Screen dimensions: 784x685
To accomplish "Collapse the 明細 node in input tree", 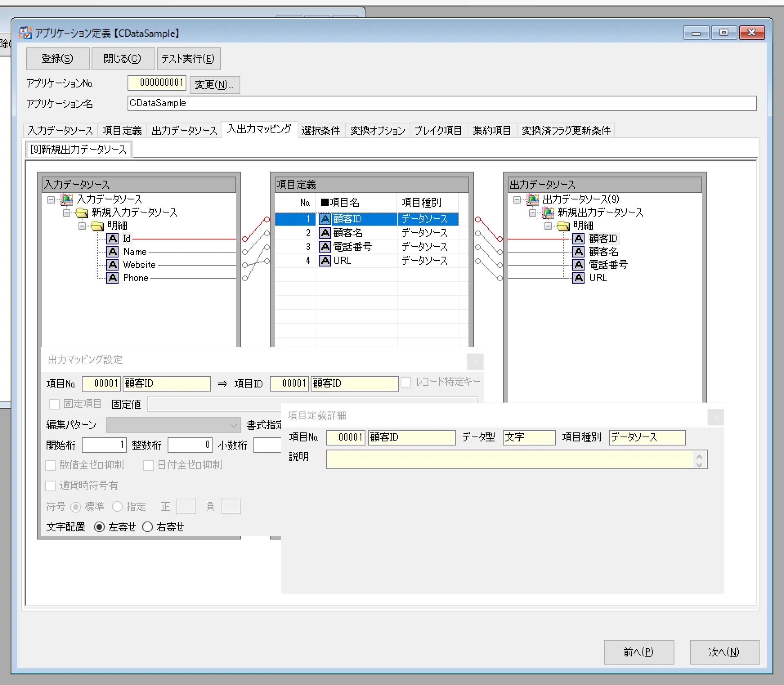I will click(82, 226).
